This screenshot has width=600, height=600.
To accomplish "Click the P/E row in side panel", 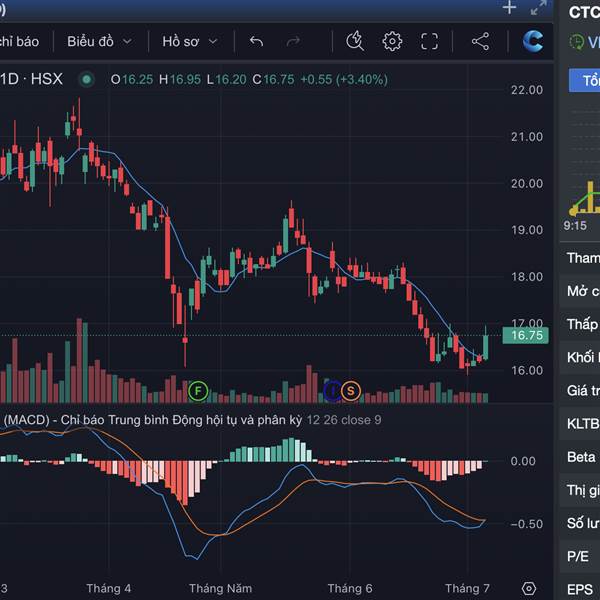I will point(580,555).
